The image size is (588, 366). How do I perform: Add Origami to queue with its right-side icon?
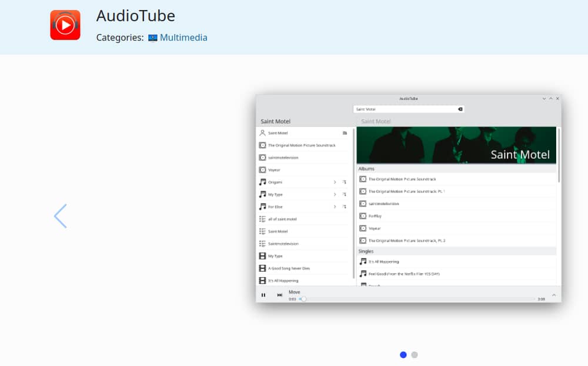344,182
